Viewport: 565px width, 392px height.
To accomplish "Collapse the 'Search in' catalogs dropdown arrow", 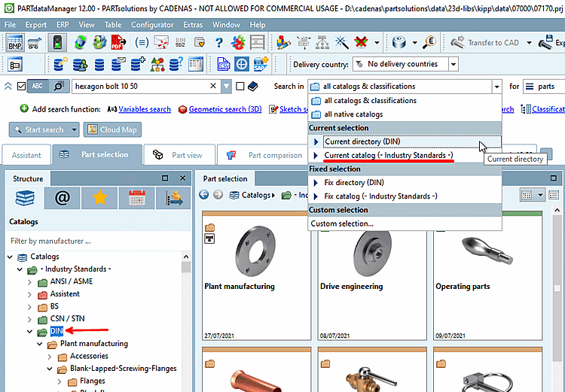I will click(496, 87).
